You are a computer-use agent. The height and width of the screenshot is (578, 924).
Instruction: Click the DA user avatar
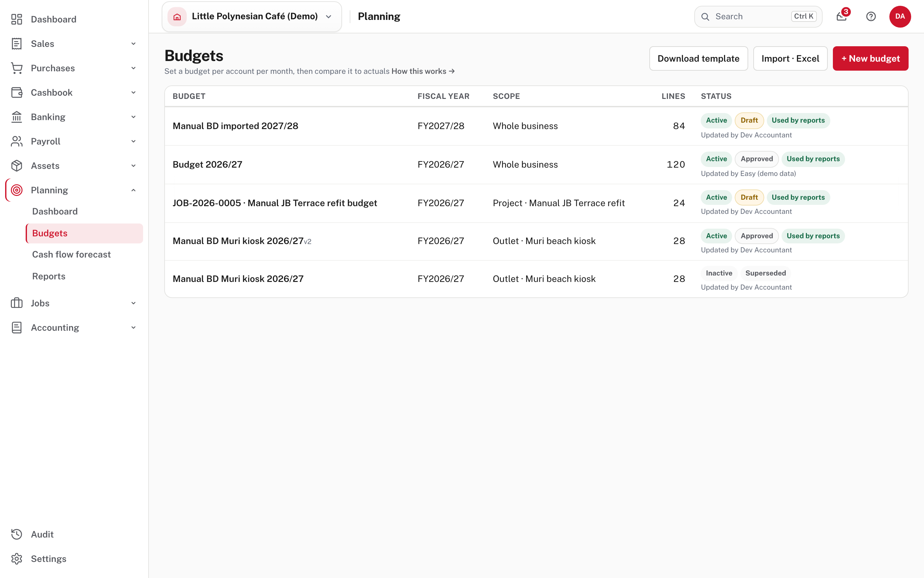900,16
